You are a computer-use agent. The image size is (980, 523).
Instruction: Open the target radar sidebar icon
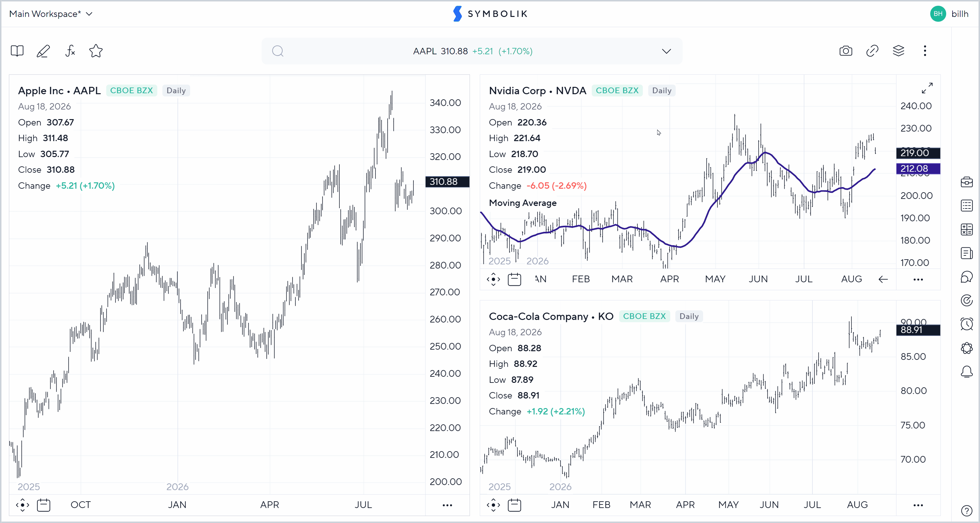tap(967, 301)
